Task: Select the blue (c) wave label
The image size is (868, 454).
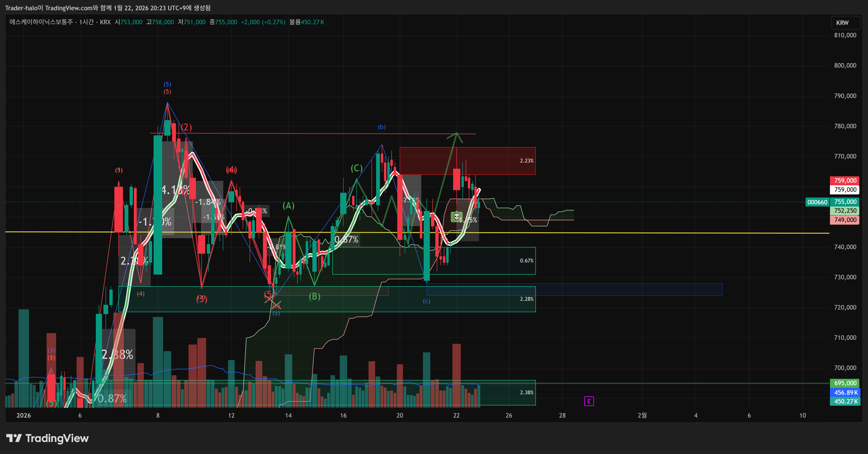Action: (427, 301)
